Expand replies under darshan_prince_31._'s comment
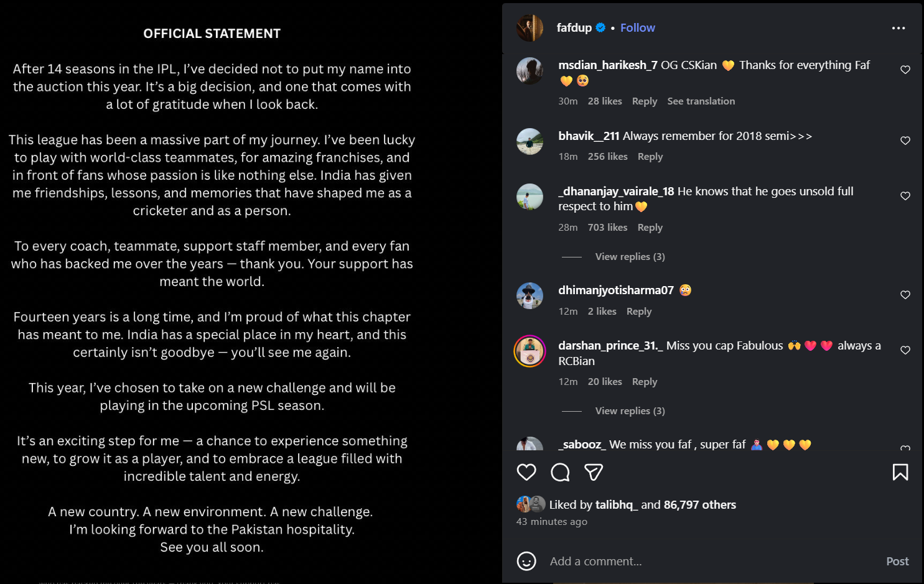 tap(630, 410)
